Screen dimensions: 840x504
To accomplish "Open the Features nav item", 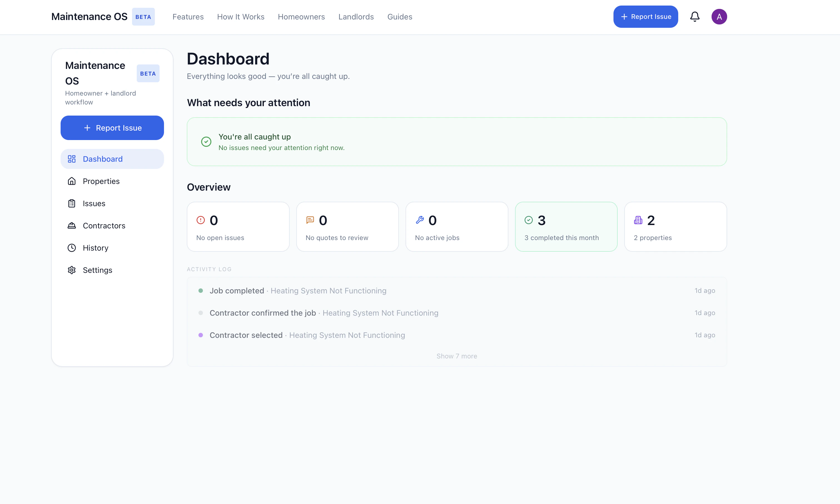I will 188,17.
